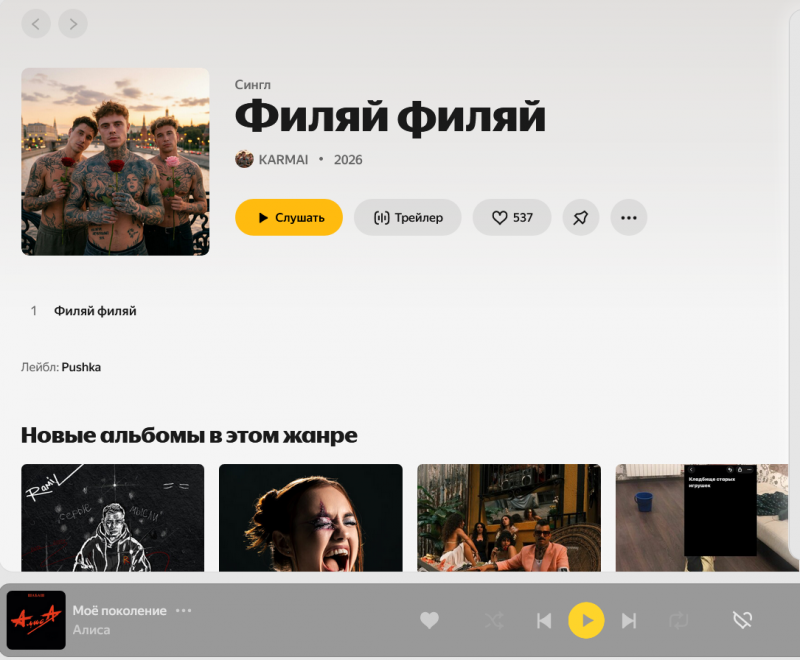Open the Pushka label link

point(81,367)
